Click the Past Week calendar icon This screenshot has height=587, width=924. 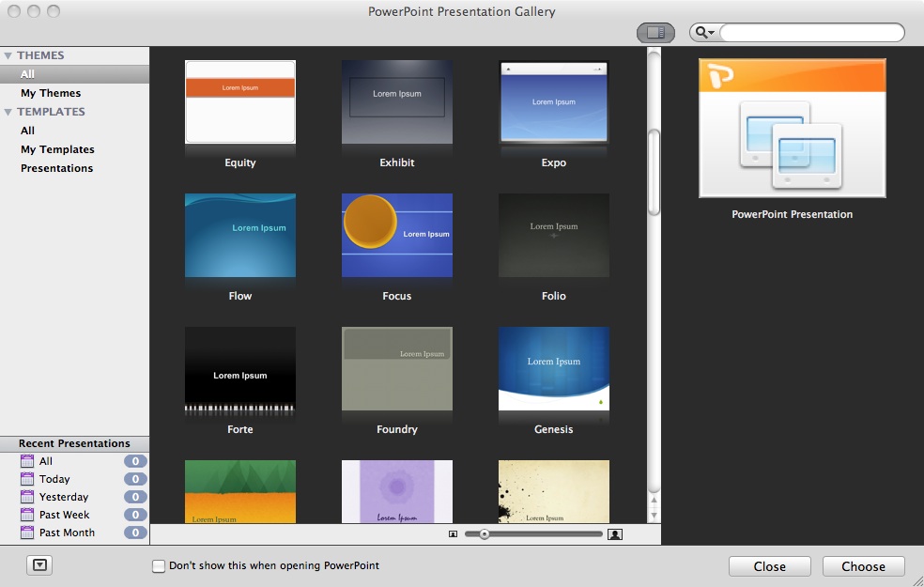[x=27, y=515]
